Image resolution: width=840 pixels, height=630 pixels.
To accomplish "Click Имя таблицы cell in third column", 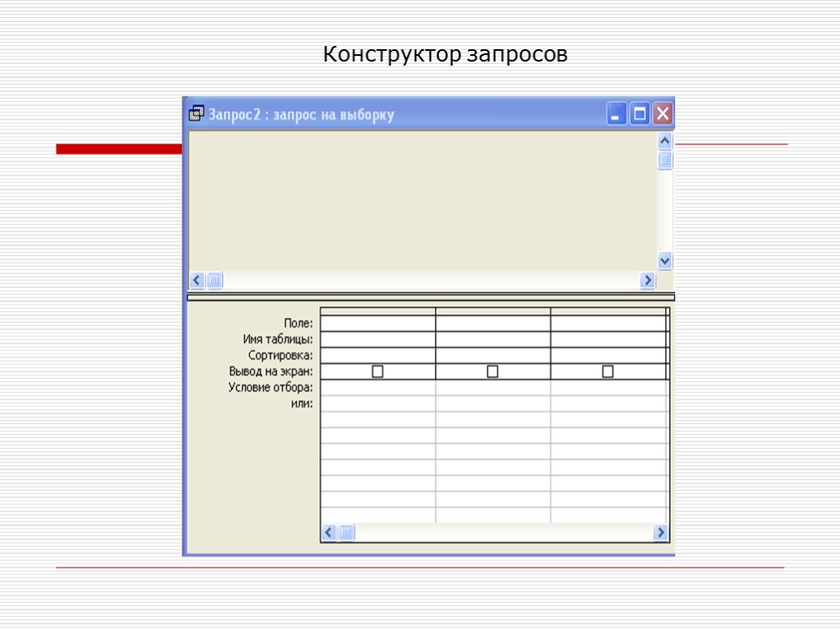I will pos(609,340).
